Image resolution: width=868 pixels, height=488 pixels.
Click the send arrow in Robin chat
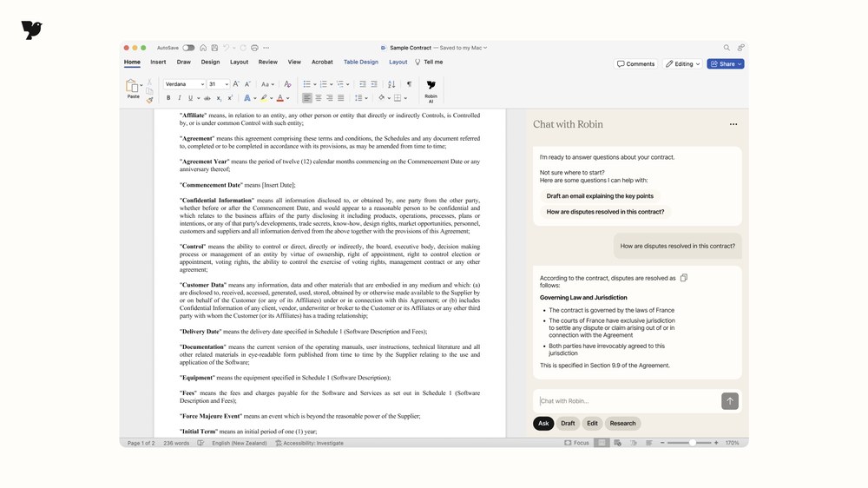pos(730,401)
